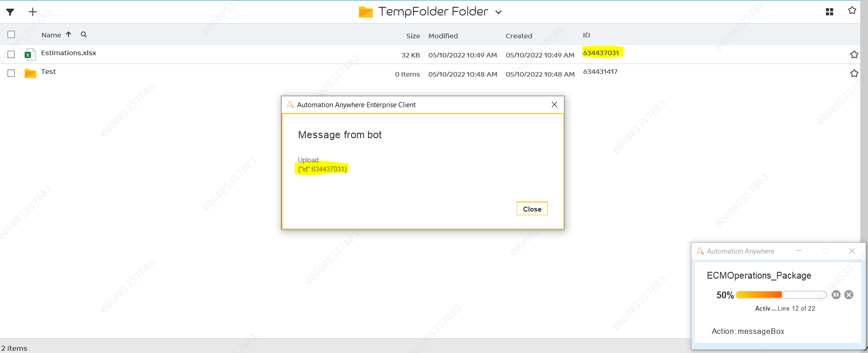Click the ID 634431417 cell

pos(600,72)
